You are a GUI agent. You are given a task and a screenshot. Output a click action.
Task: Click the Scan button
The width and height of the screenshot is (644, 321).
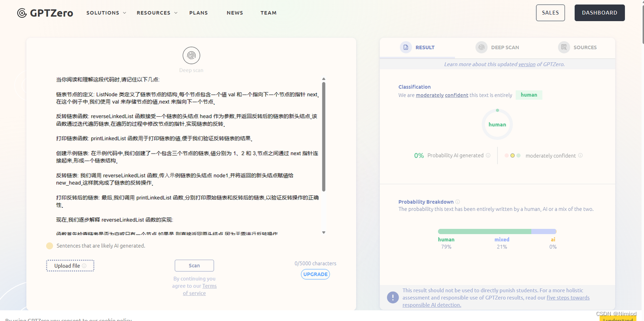click(x=194, y=266)
